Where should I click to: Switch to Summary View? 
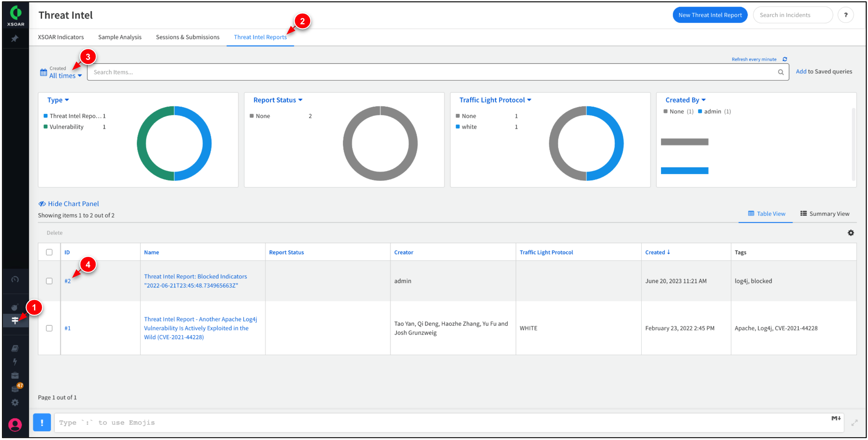pyautogui.click(x=824, y=214)
